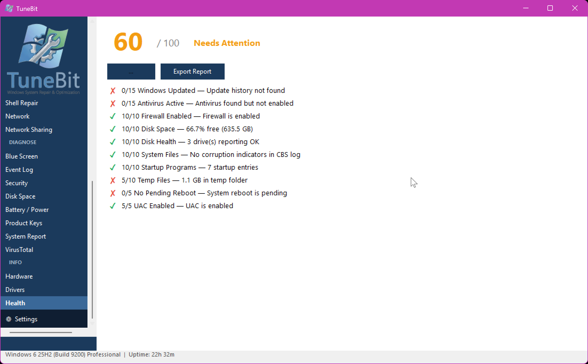The width and height of the screenshot is (588, 364).
Task: Click the TuneBit app icon in title bar
Action: 9,8
